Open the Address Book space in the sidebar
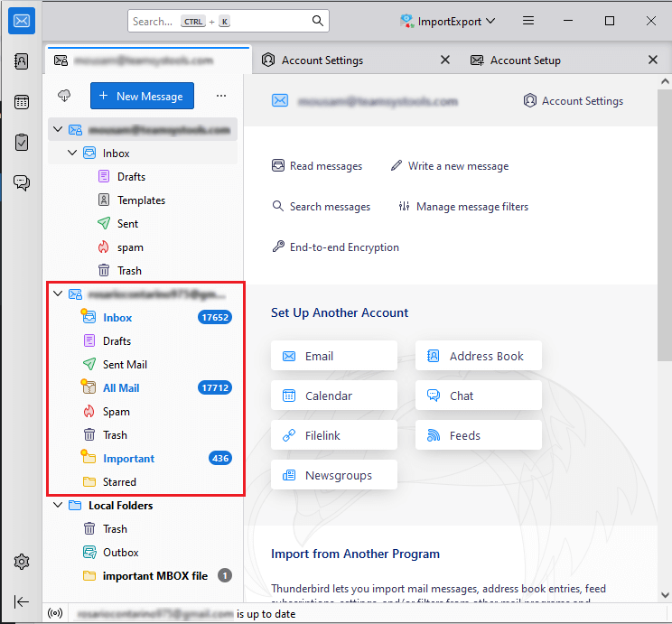This screenshot has height=624, width=672. (x=22, y=61)
